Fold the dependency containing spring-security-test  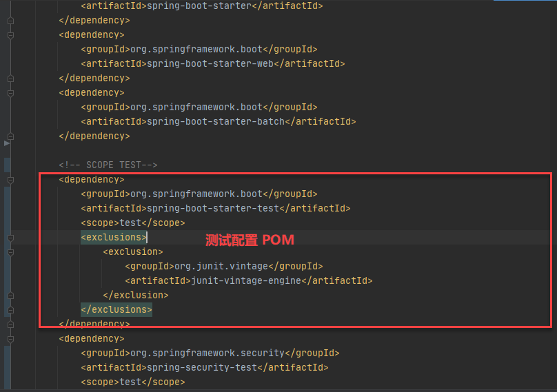pyautogui.click(x=10, y=339)
